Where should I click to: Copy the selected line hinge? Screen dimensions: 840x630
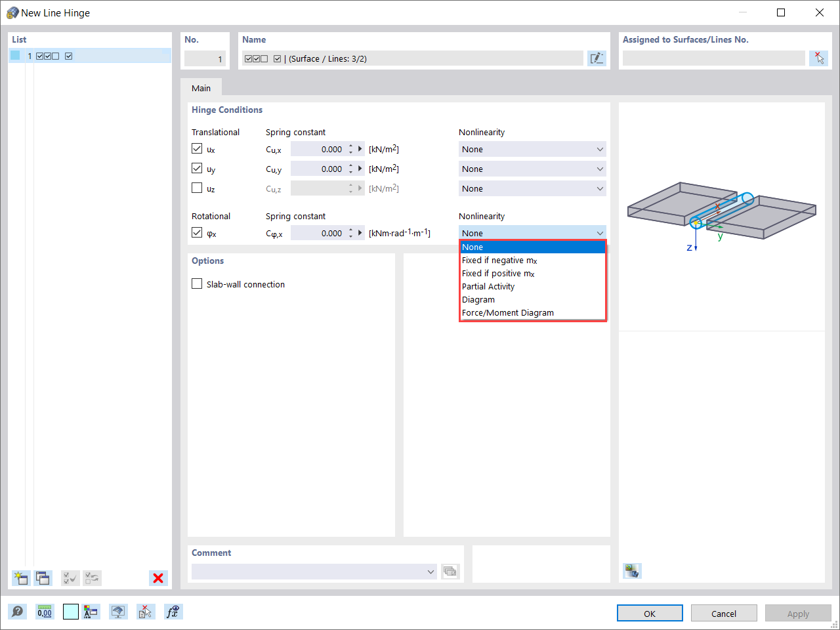tap(43, 578)
